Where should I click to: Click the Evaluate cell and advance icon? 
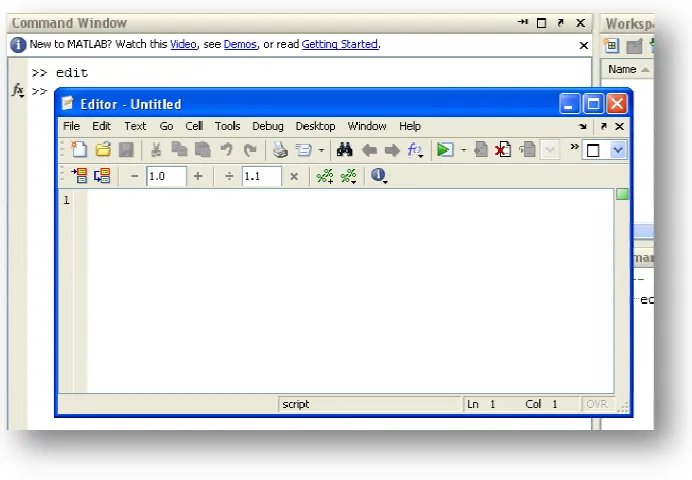click(102, 176)
